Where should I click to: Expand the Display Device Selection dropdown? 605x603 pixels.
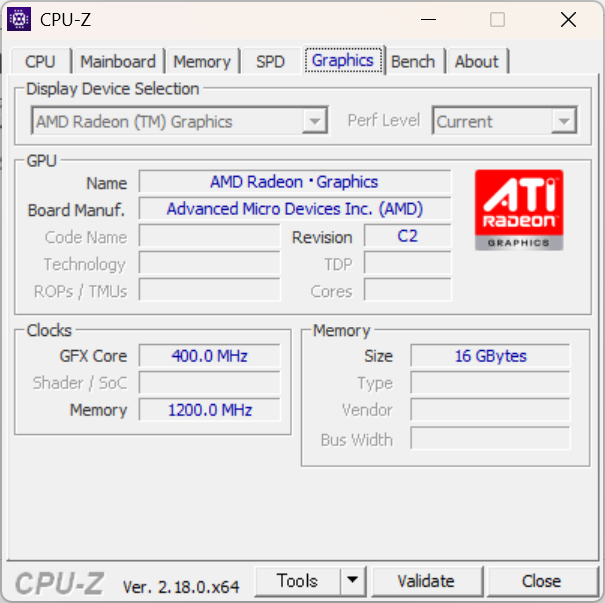315,122
